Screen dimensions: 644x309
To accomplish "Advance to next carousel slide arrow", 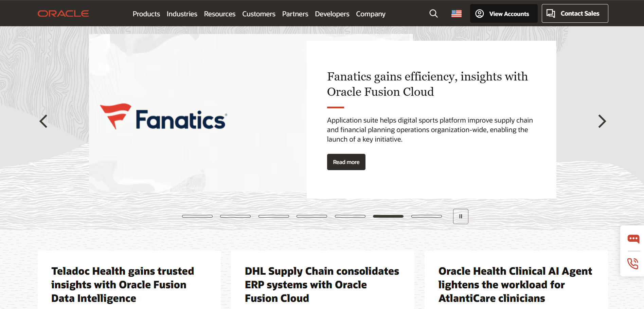I will (x=602, y=121).
